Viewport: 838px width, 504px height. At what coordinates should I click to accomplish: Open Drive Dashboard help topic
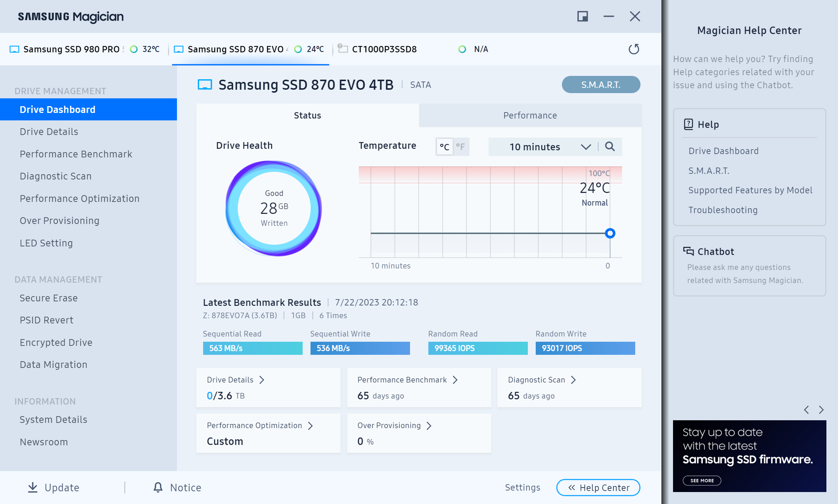[724, 151]
